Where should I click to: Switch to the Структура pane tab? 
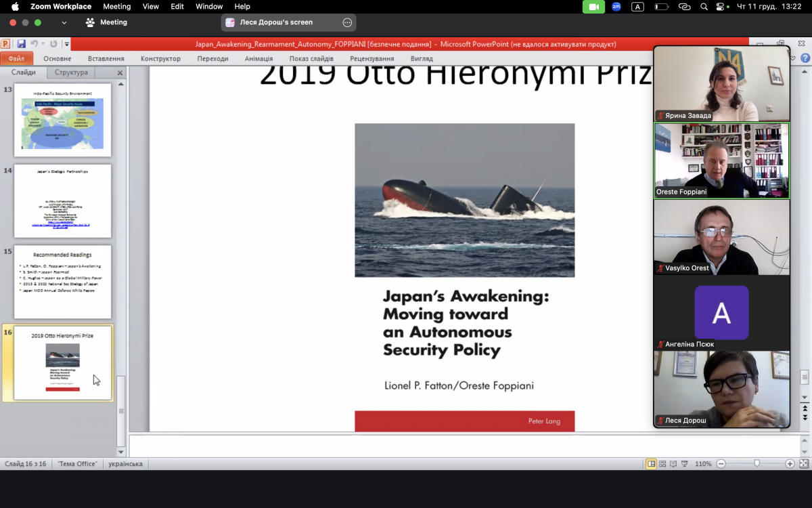click(71, 72)
